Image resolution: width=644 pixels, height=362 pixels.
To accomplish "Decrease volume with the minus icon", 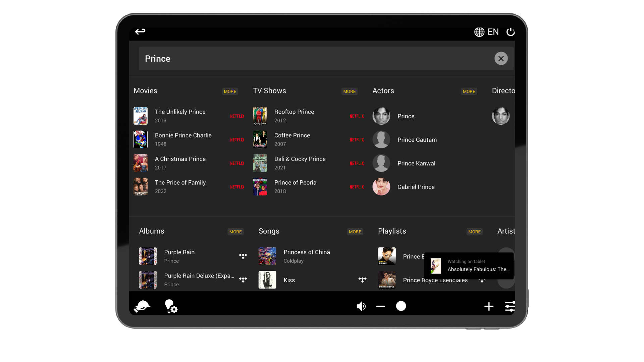I will pyautogui.click(x=380, y=306).
